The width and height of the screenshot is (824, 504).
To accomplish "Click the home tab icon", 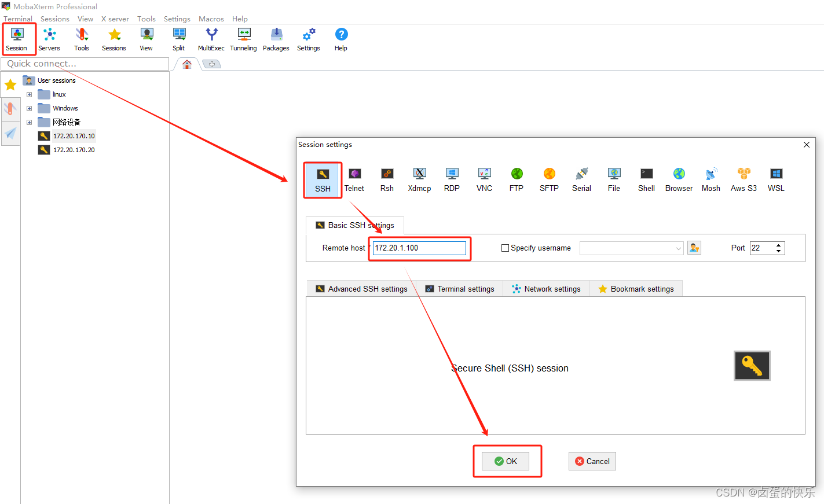I will coord(187,64).
